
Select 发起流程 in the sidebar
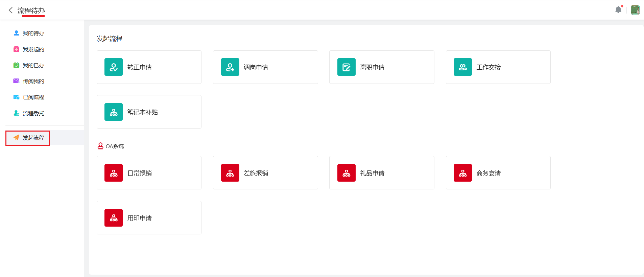click(x=33, y=138)
